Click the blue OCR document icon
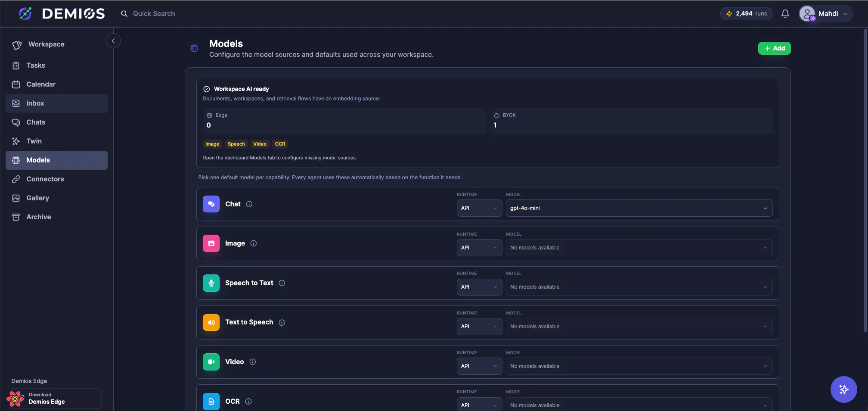Viewport: 868px width, 411px height. pos(211,402)
